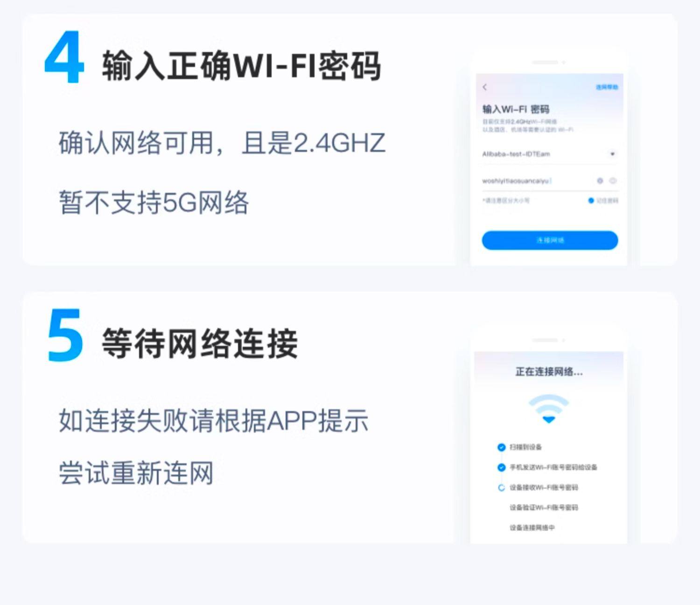Clear the password with the round X icon

coord(600,181)
